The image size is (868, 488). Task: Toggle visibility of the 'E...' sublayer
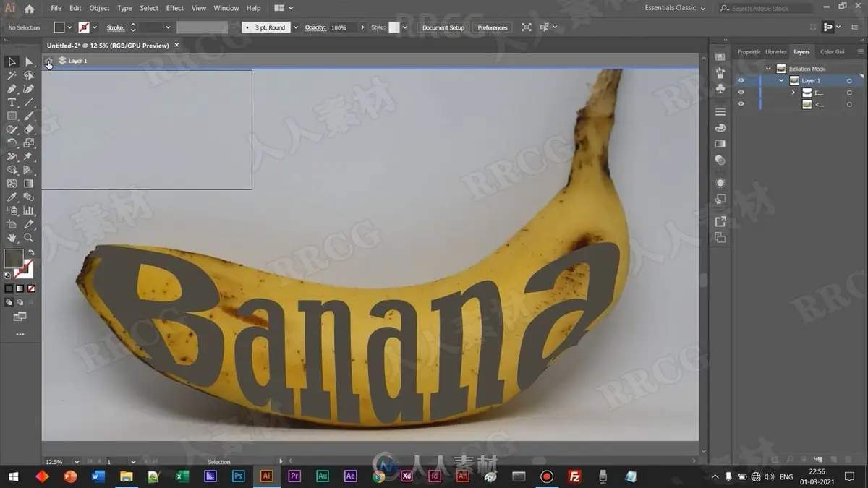coord(741,93)
